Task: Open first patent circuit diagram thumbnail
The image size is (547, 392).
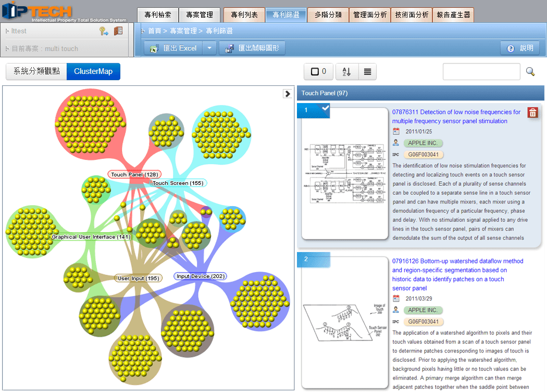Action: (345, 174)
